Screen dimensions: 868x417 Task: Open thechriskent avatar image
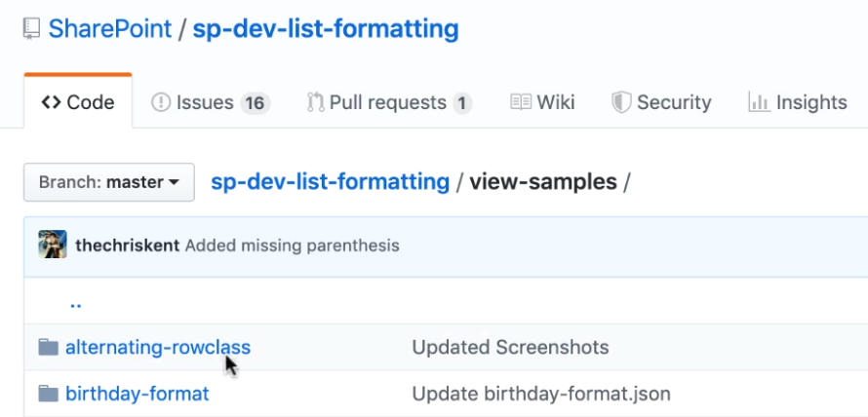[x=53, y=244]
